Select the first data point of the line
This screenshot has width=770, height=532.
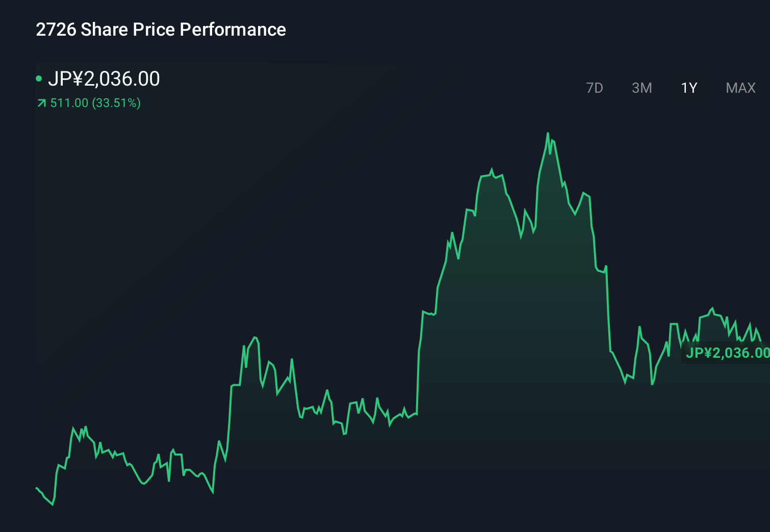[36, 488]
